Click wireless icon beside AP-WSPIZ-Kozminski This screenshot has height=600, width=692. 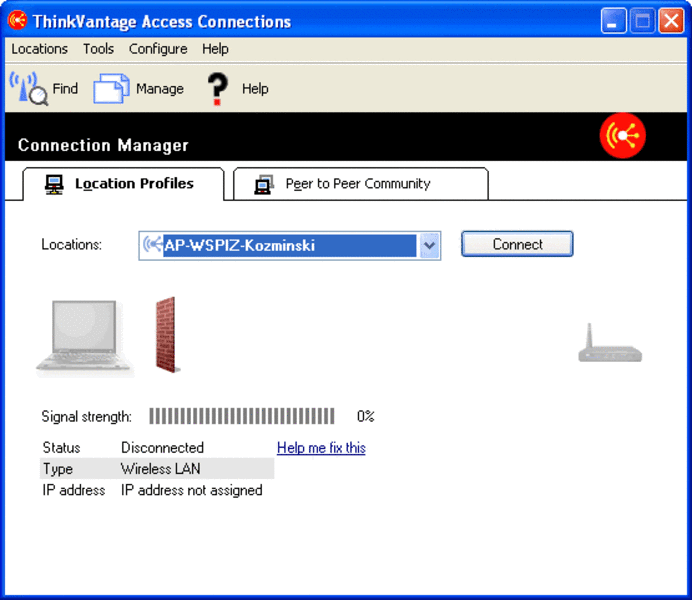[x=152, y=245]
